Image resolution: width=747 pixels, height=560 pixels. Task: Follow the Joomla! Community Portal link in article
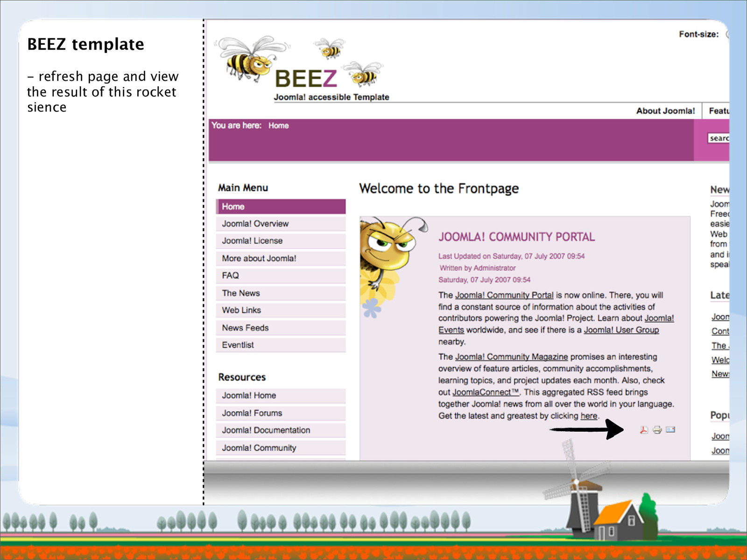click(504, 295)
